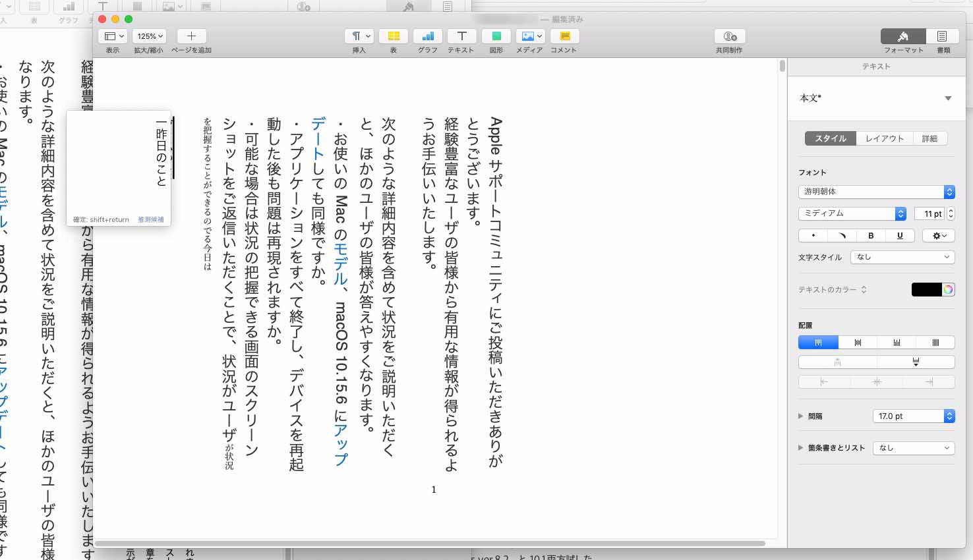
Task: Click the ページを追加 plus icon
Action: click(x=191, y=36)
